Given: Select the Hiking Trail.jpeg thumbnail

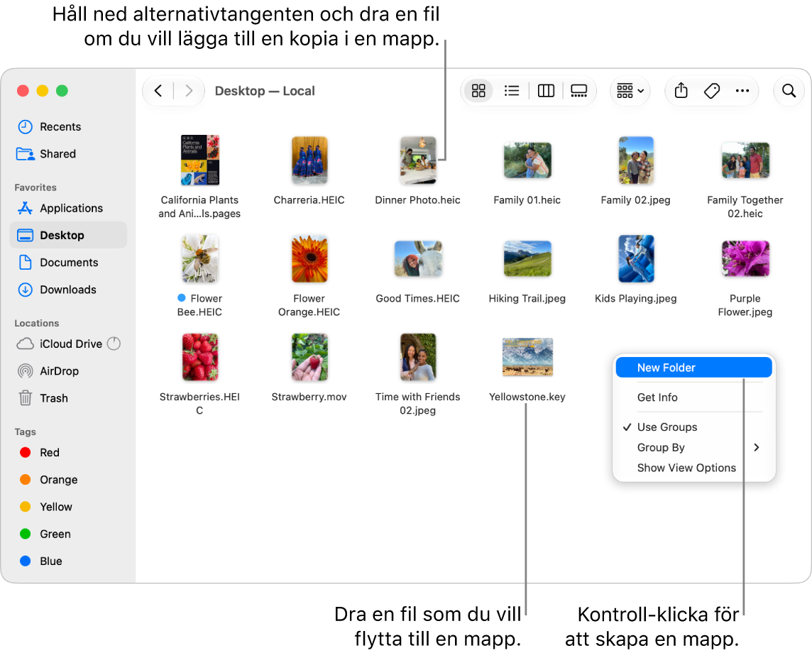Looking at the screenshot, I should click(x=527, y=258).
